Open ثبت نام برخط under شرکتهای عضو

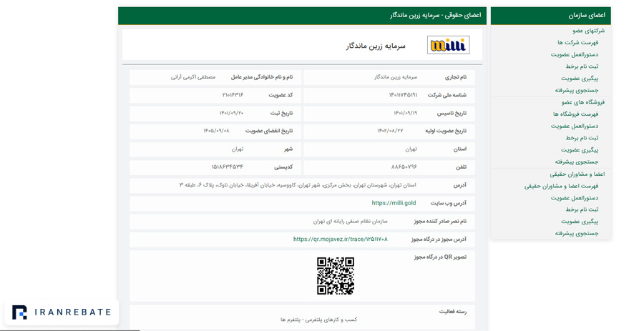(x=582, y=66)
